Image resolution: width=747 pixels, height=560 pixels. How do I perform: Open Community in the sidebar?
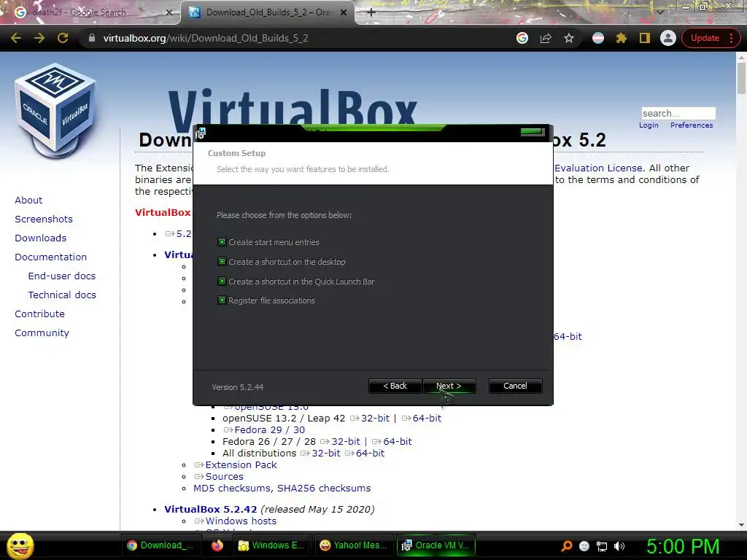click(42, 333)
